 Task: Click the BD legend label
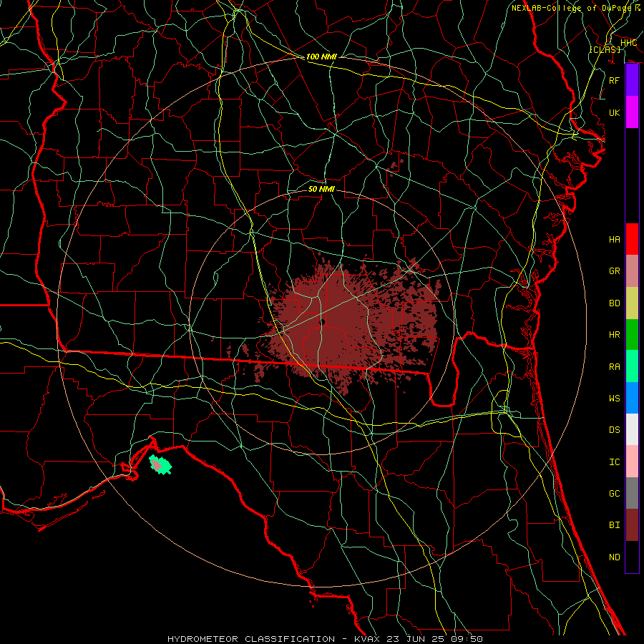point(615,303)
